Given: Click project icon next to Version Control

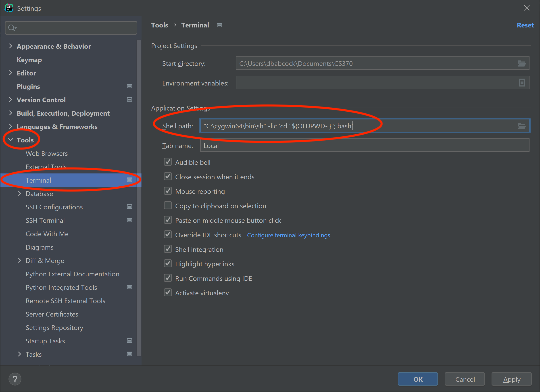Looking at the screenshot, I should 129,100.
